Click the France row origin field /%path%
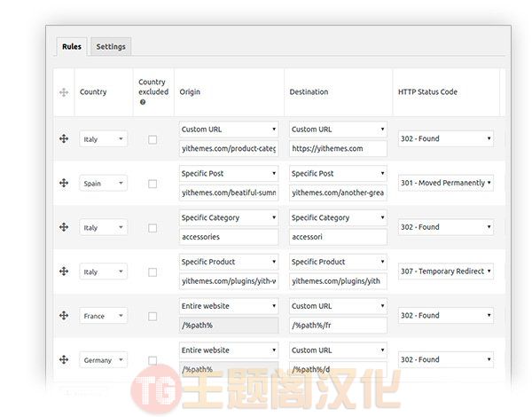The height and width of the screenshot is (417, 532). pos(229,325)
